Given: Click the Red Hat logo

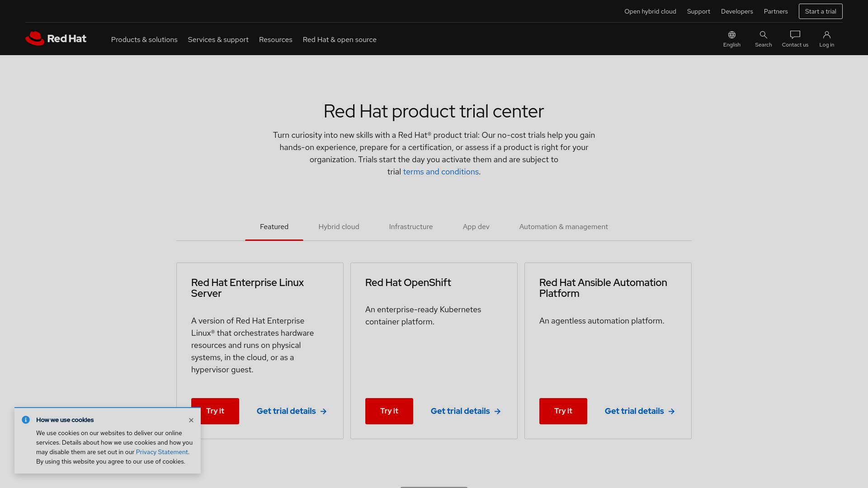Looking at the screenshot, I should click(x=56, y=38).
